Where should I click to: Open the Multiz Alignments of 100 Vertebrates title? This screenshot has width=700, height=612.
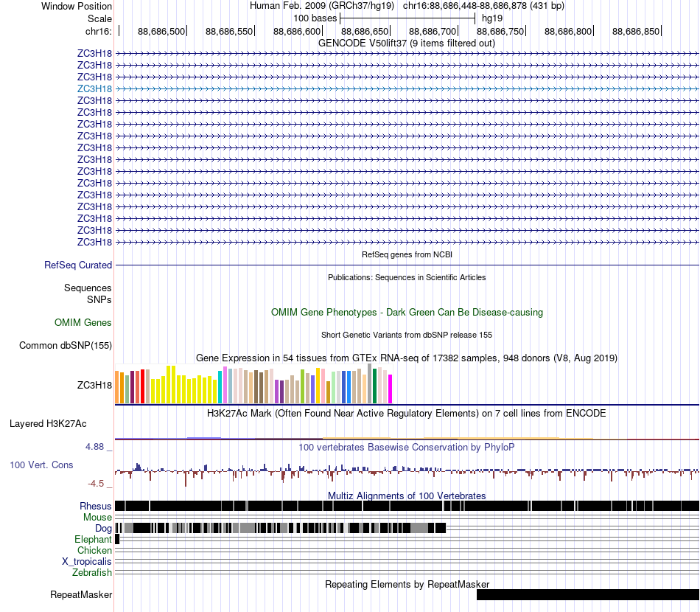pyautogui.click(x=407, y=495)
